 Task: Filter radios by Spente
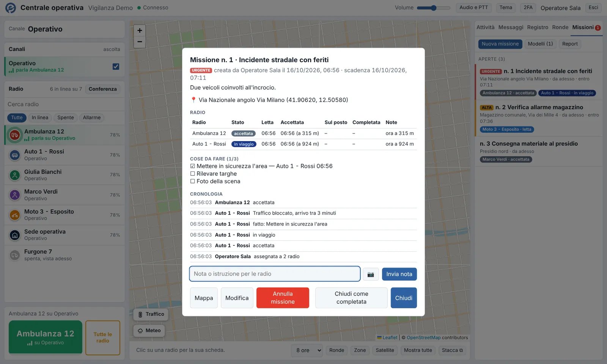tap(66, 118)
